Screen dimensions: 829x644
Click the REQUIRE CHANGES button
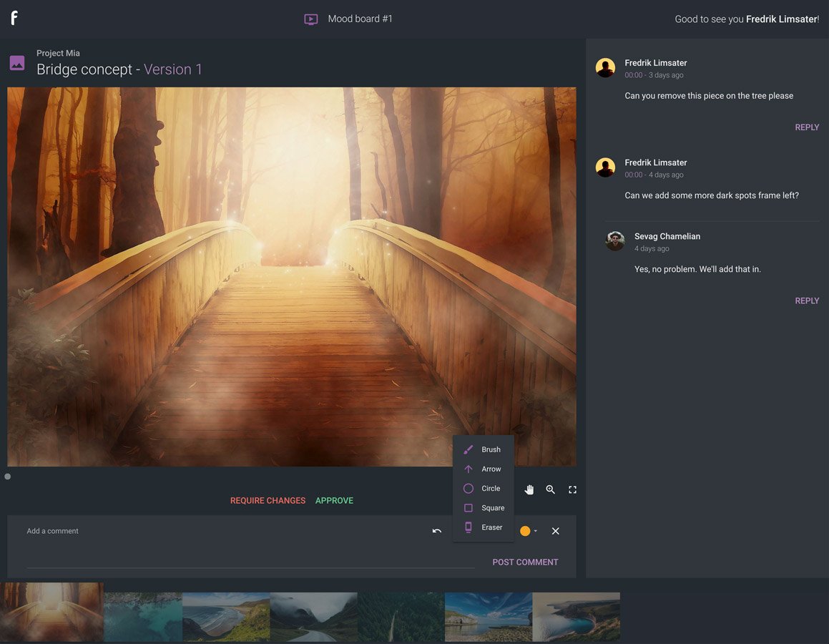pos(268,501)
